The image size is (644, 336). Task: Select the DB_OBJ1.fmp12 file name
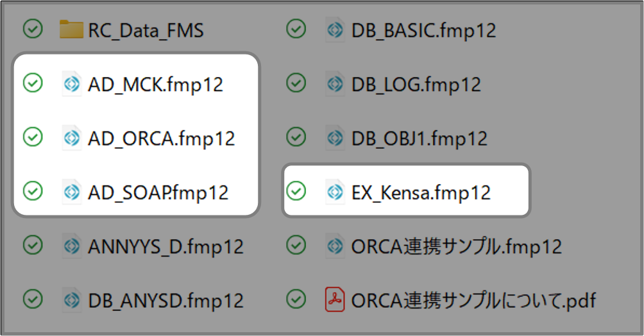(419, 137)
